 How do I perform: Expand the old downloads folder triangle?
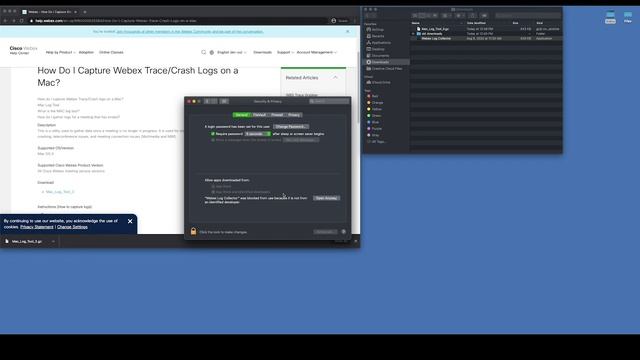click(x=413, y=34)
